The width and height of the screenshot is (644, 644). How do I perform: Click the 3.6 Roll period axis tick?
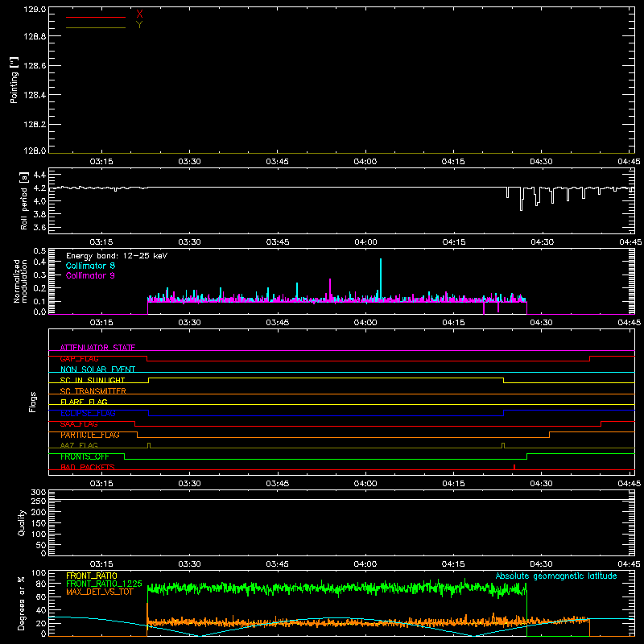tap(39, 228)
